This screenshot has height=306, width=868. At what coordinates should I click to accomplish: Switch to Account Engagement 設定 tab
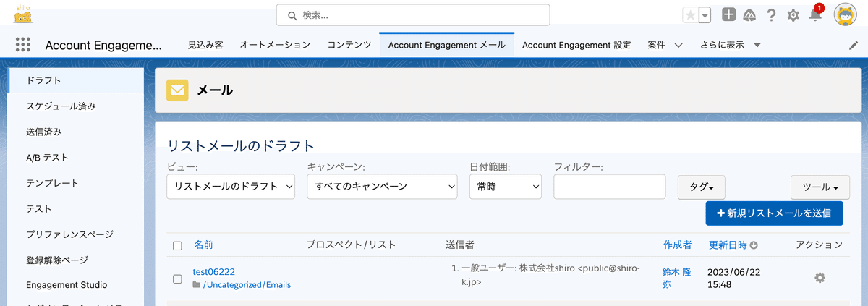[x=576, y=45]
